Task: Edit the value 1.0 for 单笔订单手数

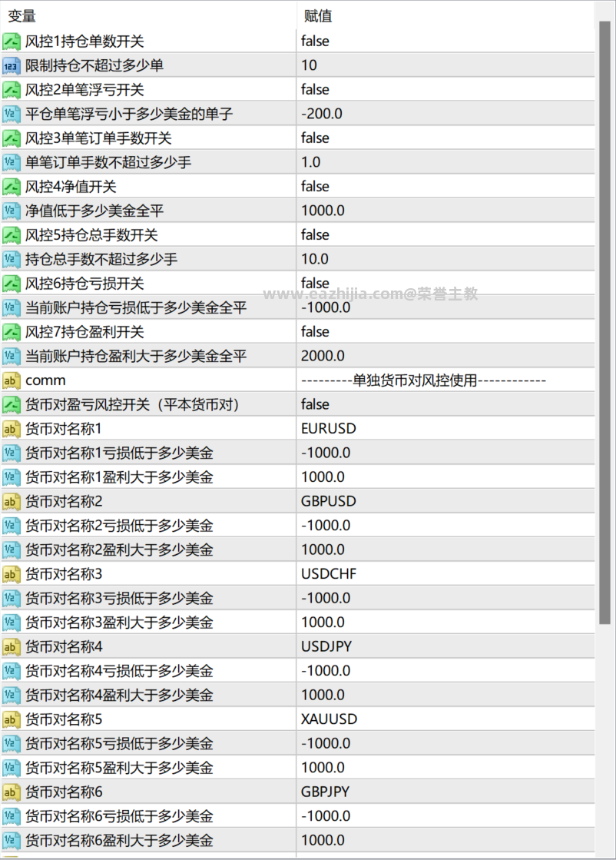Action: [x=311, y=162]
